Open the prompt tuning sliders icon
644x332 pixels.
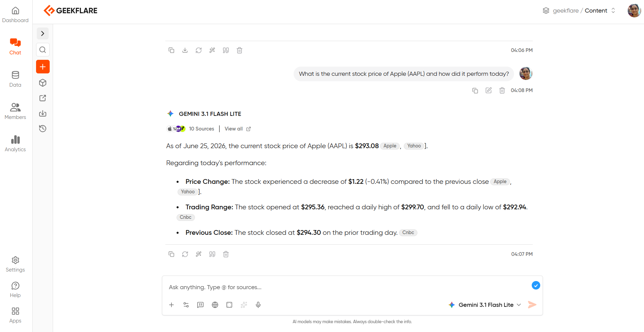pos(186,305)
